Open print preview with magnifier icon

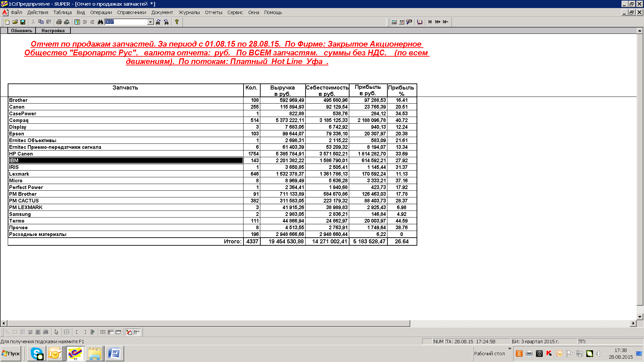(x=67, y=22)
